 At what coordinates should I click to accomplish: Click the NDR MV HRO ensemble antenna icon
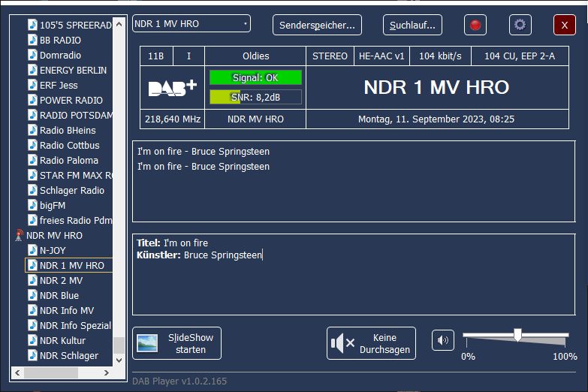20,236
